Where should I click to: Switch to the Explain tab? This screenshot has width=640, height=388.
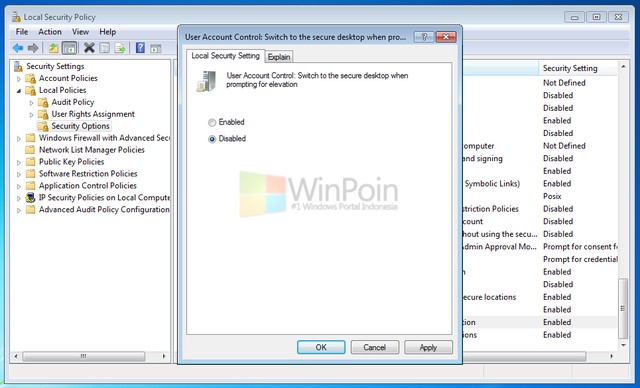point(279,57)
